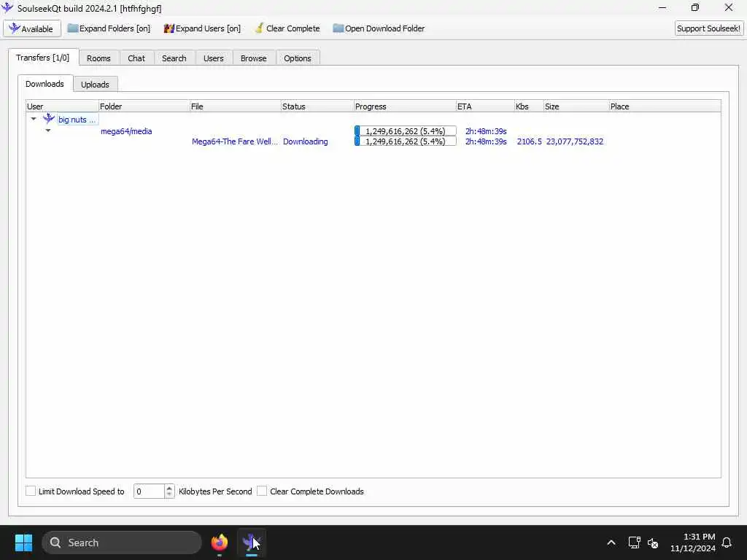Click the file row ETA 2h:48m:39s
Viewport: 747px width, 560px height.
[486, 141]
